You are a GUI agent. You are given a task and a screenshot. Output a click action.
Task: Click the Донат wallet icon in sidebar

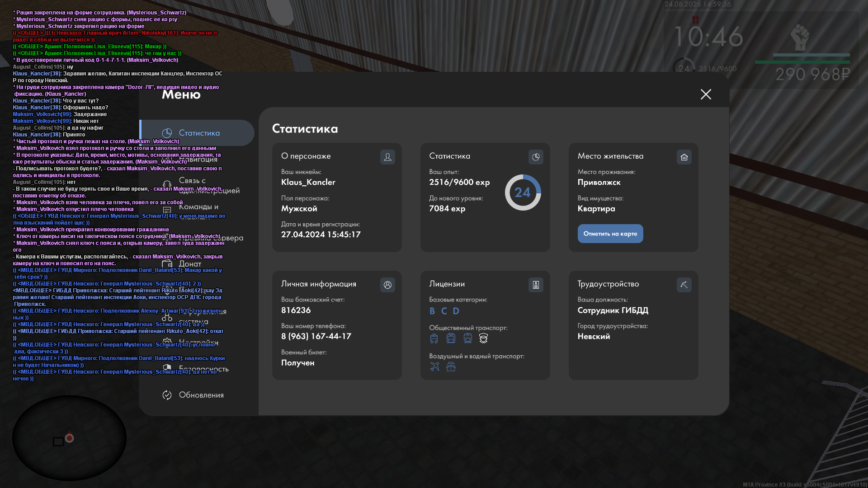click(167, 264)
